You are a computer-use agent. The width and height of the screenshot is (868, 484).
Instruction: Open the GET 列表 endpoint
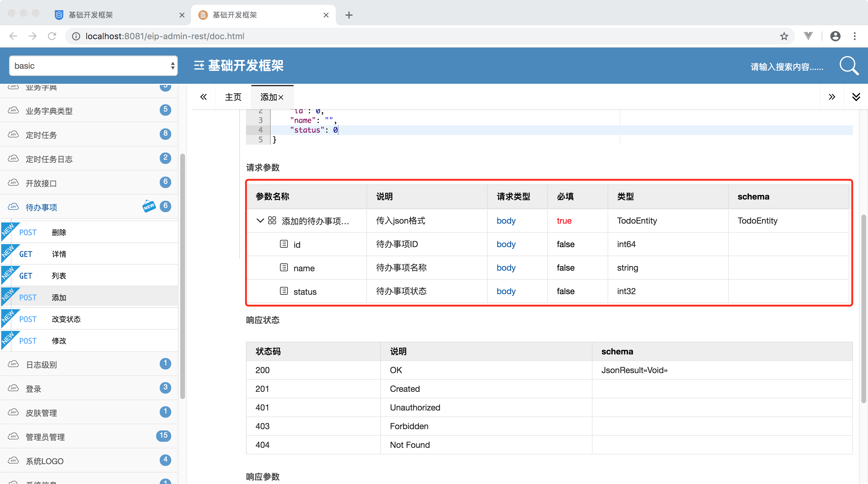pos(59,276)
